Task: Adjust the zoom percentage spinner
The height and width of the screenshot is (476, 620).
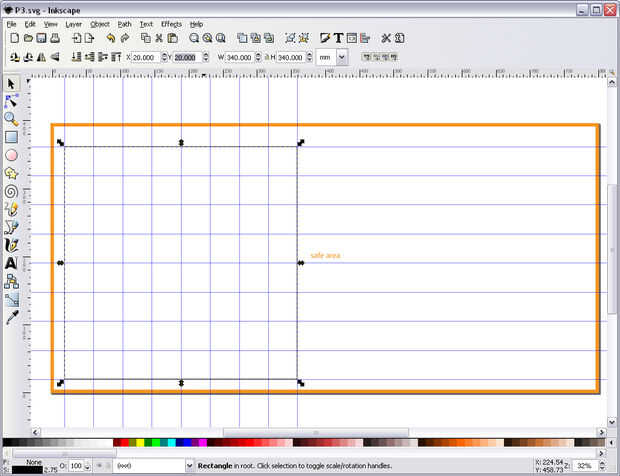Action: [602, 466]
